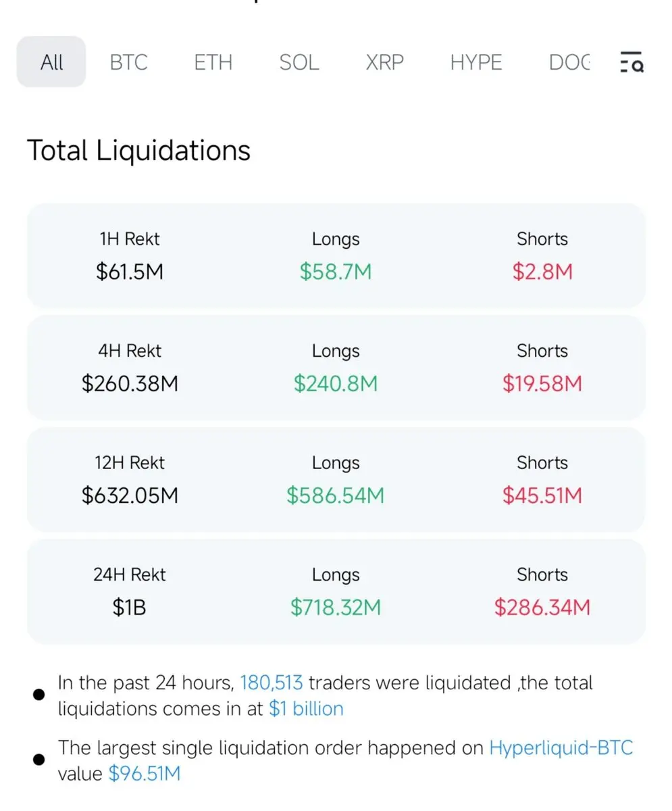Open the Hyperliquid-BTC link

(x=561, y=748)
